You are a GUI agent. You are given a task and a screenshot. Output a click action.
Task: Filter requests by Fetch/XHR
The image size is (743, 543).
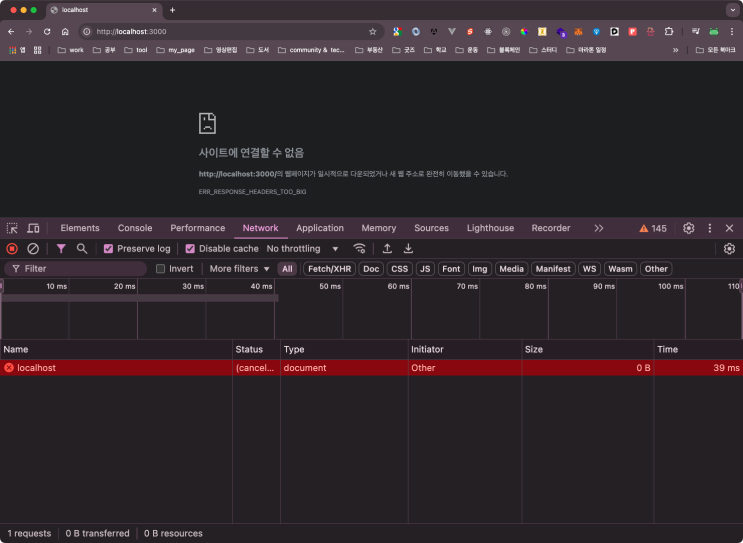click(329, 269)
